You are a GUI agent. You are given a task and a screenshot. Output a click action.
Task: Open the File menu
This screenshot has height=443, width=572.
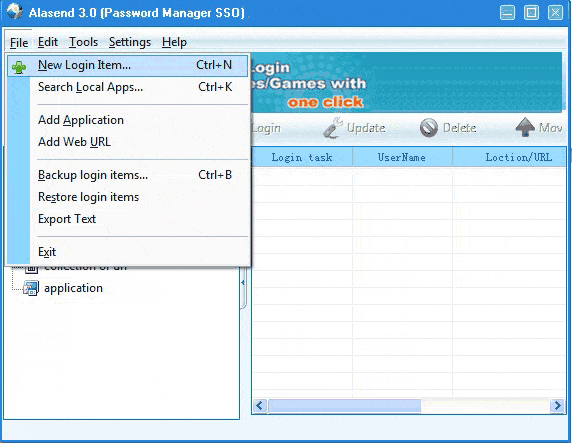point(19,42)
